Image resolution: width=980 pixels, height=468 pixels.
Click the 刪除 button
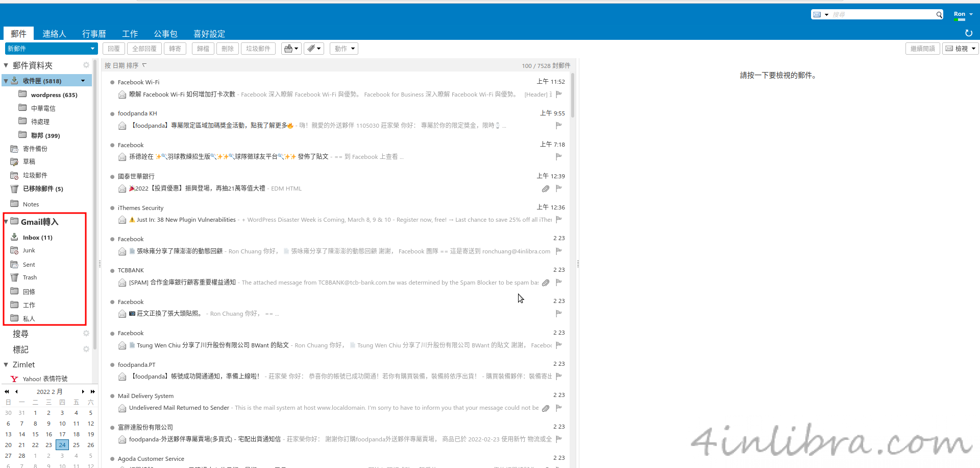pyautogui.click(x=228, y=49)
